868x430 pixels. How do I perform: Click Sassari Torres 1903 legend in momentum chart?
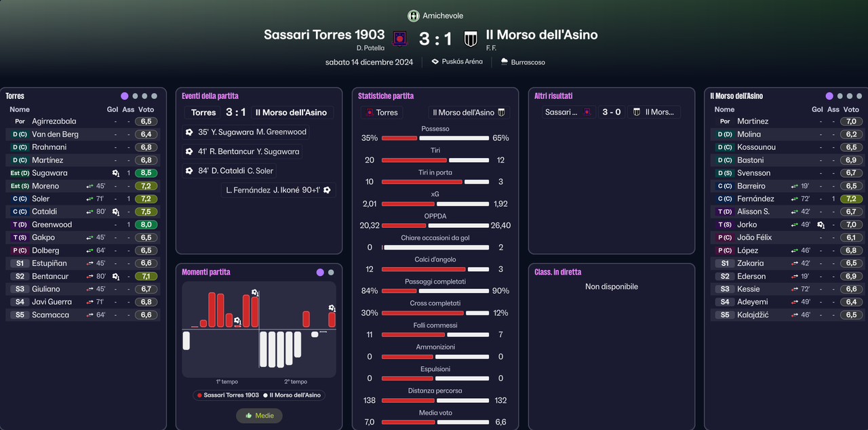[x=228, y=395]
